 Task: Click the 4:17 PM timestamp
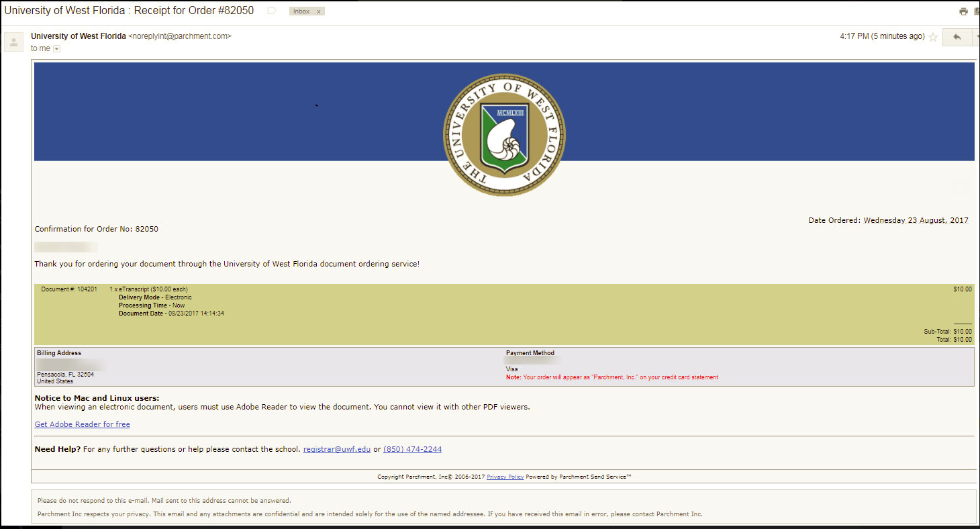tap(882, 36)
